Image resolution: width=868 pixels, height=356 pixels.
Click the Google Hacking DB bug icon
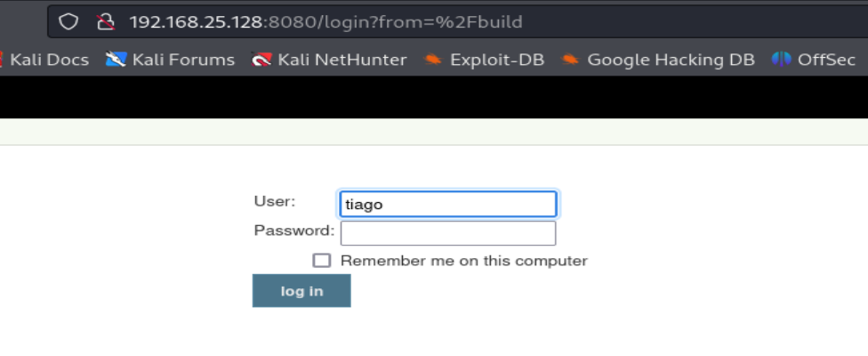point(569,60)
